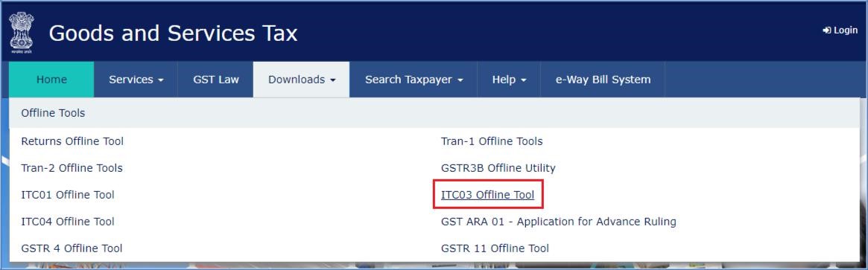Expand the Help dropdown menu
Image resolution: width=868 pixels, height=270 pixels.
tap(509, 80)
